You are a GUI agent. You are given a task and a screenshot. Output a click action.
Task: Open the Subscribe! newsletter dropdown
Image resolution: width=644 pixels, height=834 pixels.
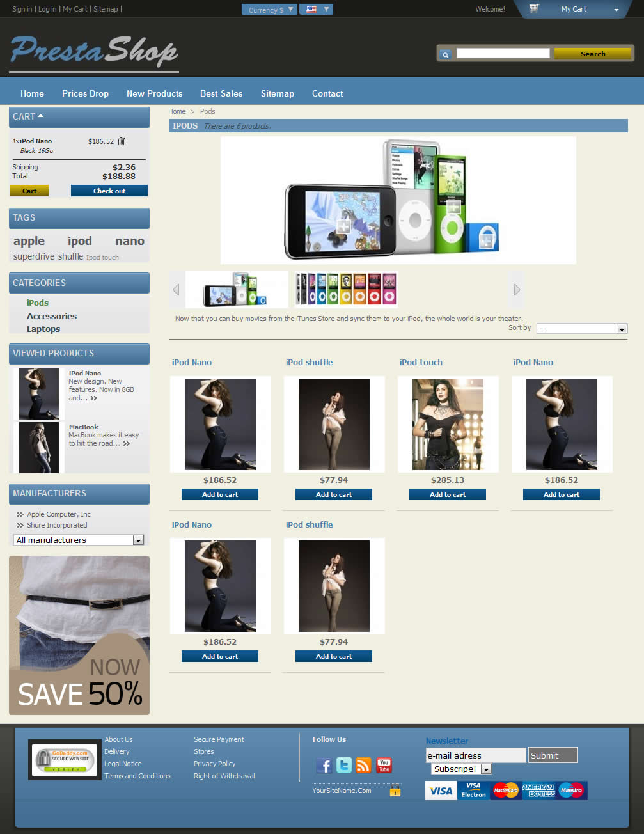tap(461, 769)
